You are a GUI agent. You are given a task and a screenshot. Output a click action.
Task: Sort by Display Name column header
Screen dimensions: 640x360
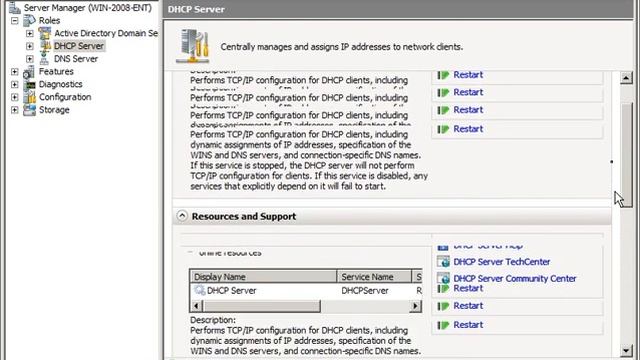click(264, 277)
